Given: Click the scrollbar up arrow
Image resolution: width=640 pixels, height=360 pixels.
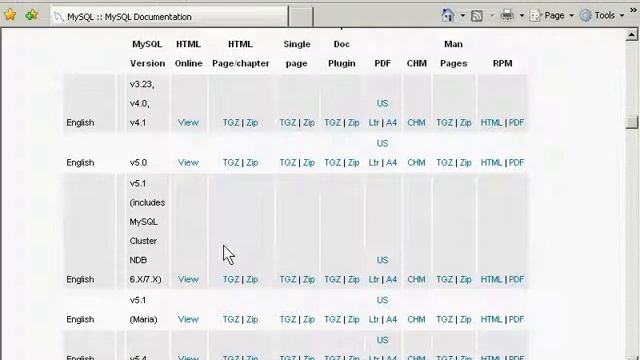Looking at the screenshot, I should [x=631, y=35].
